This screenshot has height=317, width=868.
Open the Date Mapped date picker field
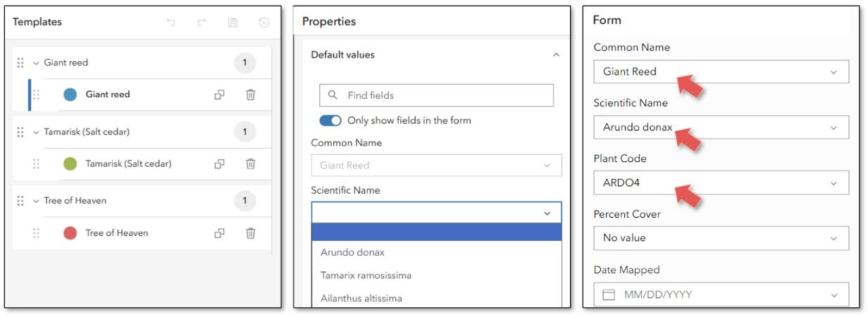tap(721, 294)
